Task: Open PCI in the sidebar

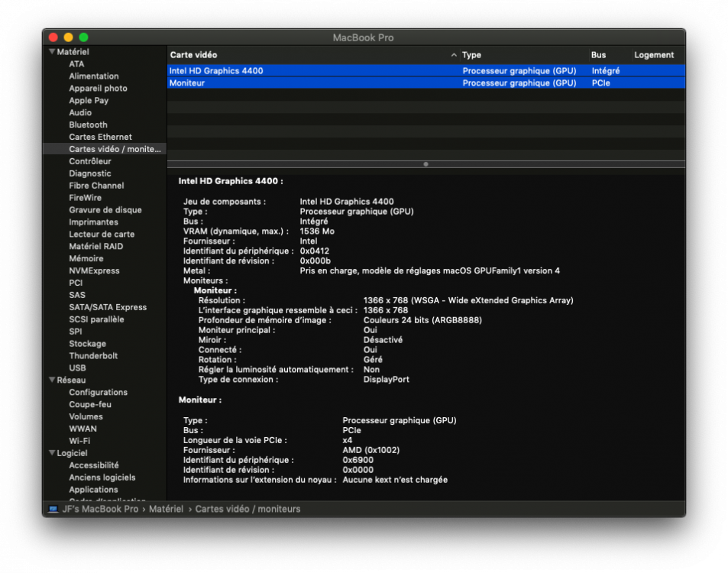Action: pos(76,283)
